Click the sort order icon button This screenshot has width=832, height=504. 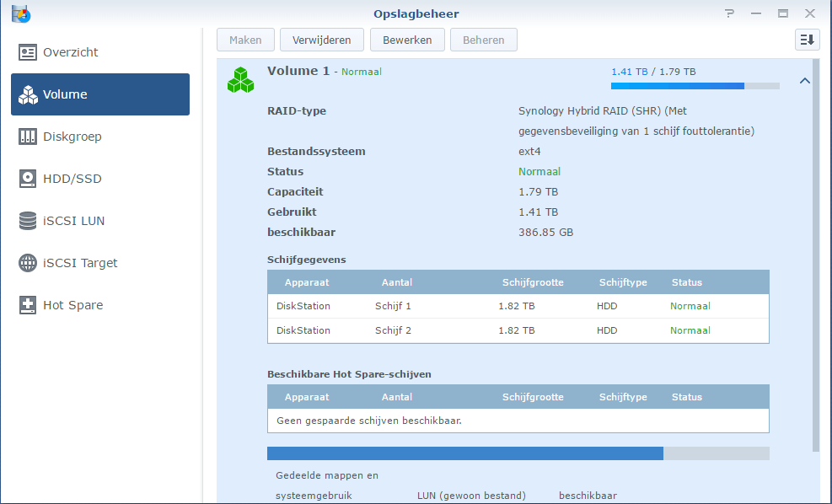(807, 40)
